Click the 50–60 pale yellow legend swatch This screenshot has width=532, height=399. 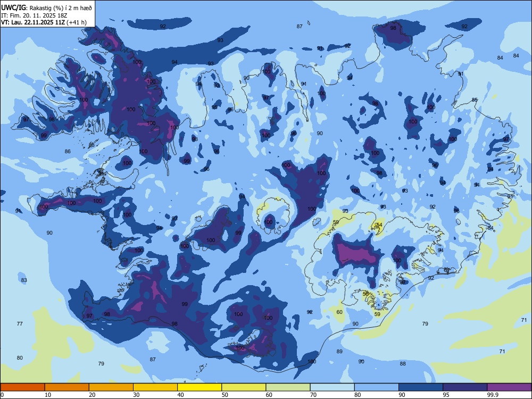tap(244, 387)
